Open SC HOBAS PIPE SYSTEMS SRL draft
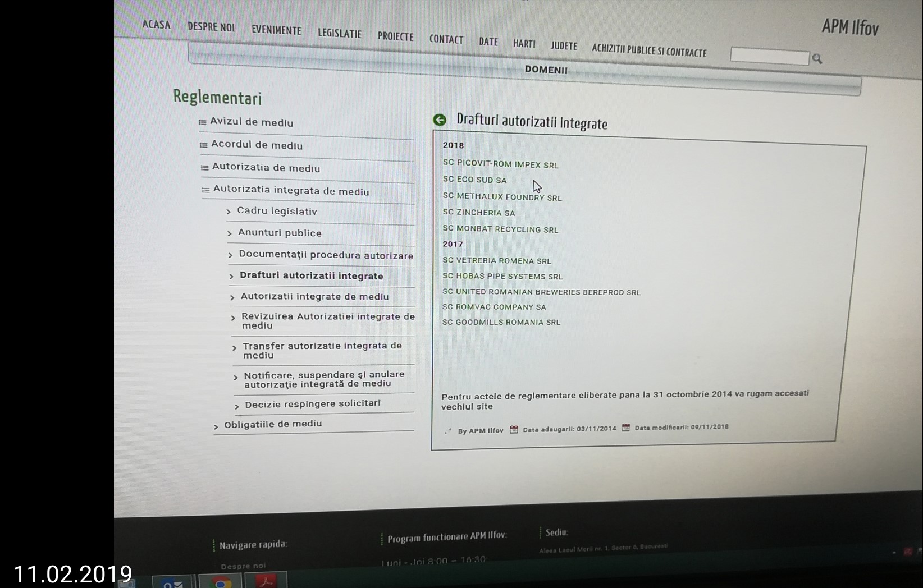Image resolution: width=923 pixels, height=588 pixels. pos(502,276)
